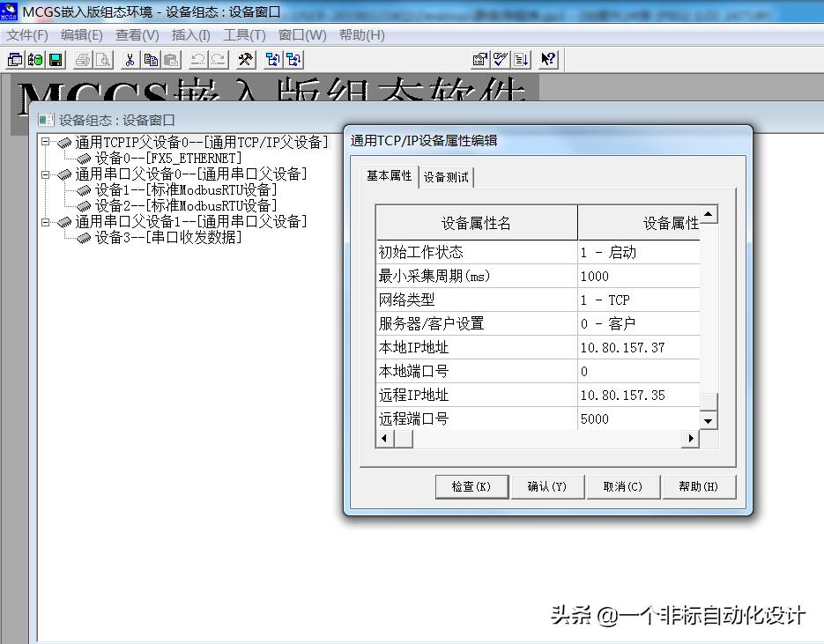The image size is (824, 644).
Task: Collapse the 通用TCPIP父设备0 tree node
Action: coord(45,143)
